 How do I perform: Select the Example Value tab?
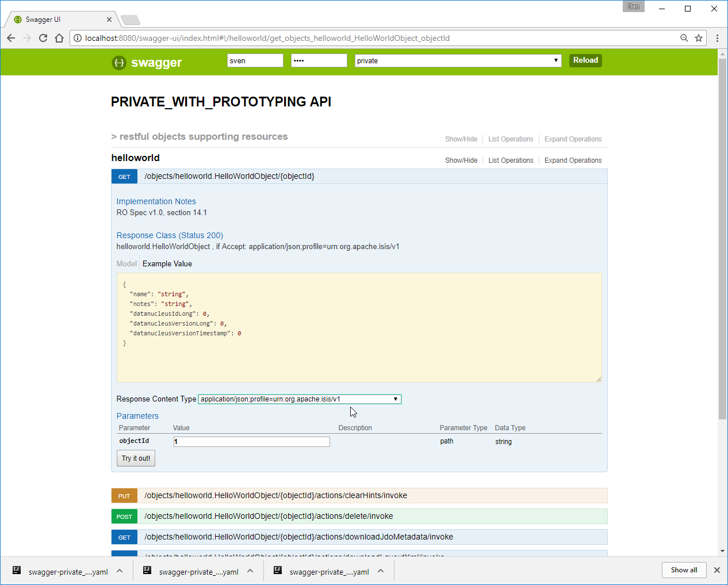click(x=167, y=264)
